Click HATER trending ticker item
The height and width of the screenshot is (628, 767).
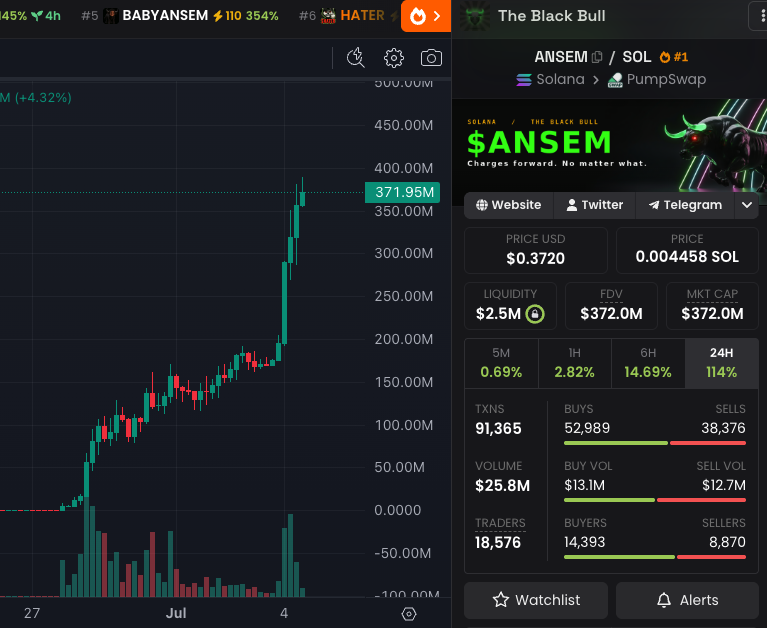350,16
